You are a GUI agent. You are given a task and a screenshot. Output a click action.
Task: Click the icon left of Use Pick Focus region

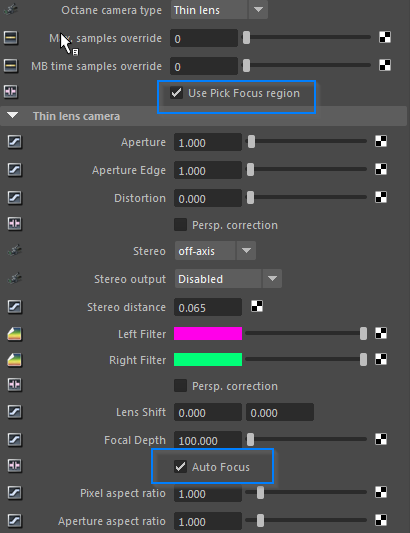pos(11,92)
